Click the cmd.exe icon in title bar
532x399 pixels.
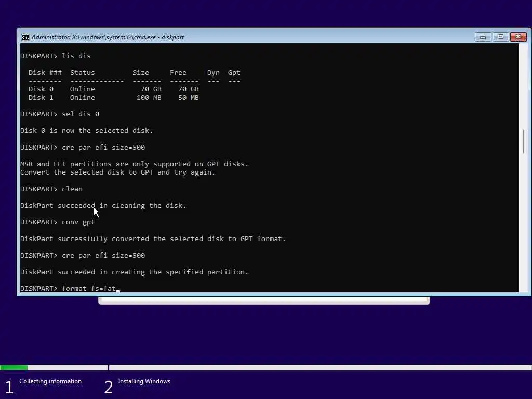point(25,37)
